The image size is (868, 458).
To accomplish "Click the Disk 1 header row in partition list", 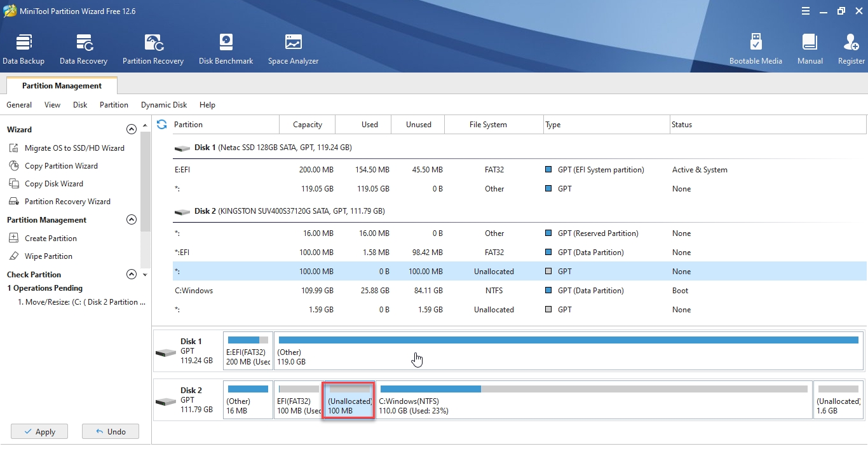I will [519, 148].
